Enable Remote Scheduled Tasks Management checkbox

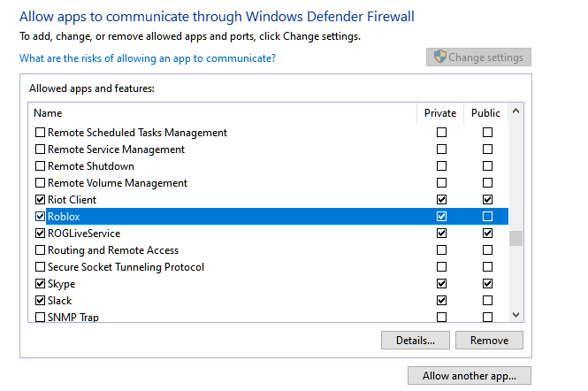pyautogui.click(x=40, y=133)
